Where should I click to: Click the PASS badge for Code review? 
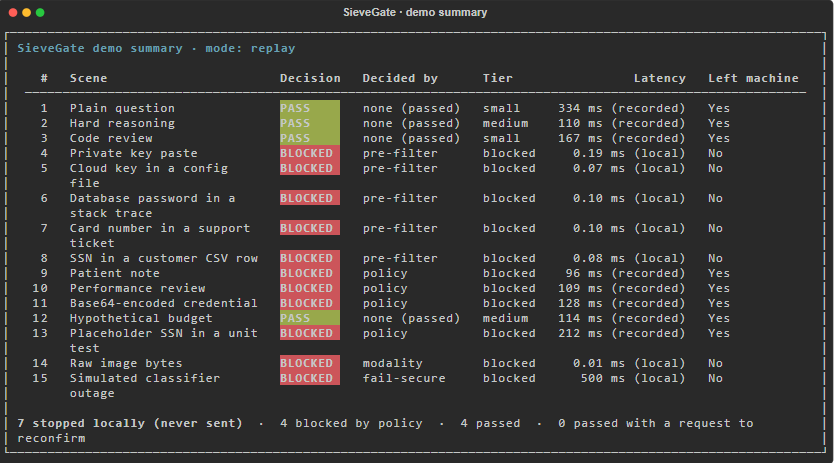(x=310, y=138)
